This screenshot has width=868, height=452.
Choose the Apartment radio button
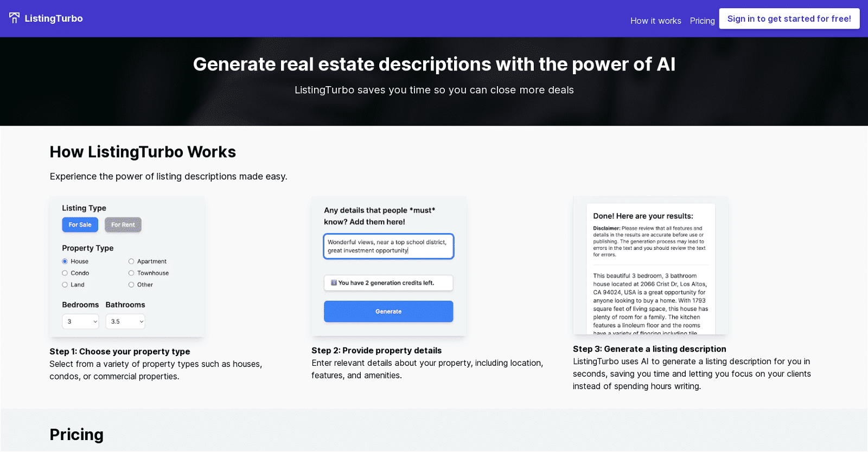tap(131, 262)
